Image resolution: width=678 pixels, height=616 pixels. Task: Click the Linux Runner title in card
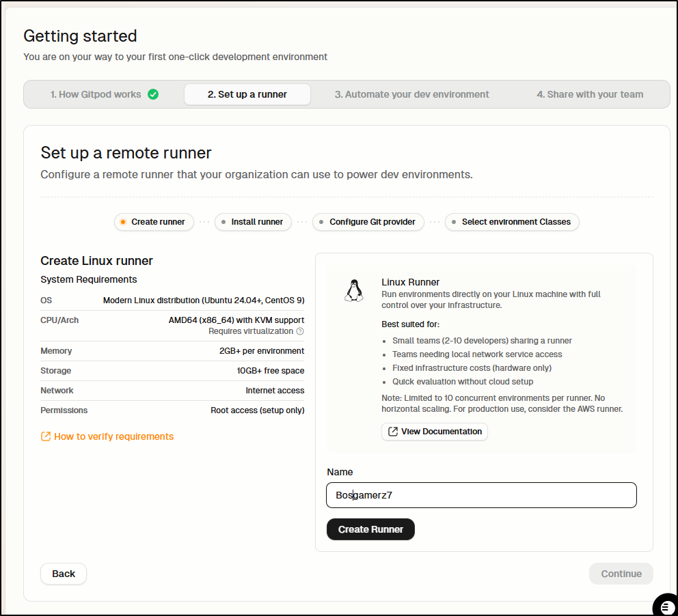tap(410, 282)
